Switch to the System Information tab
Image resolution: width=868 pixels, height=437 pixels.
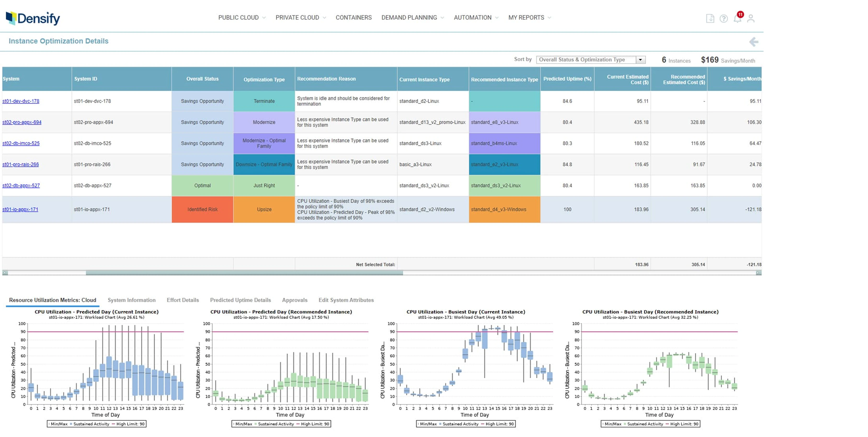point(131,300)
